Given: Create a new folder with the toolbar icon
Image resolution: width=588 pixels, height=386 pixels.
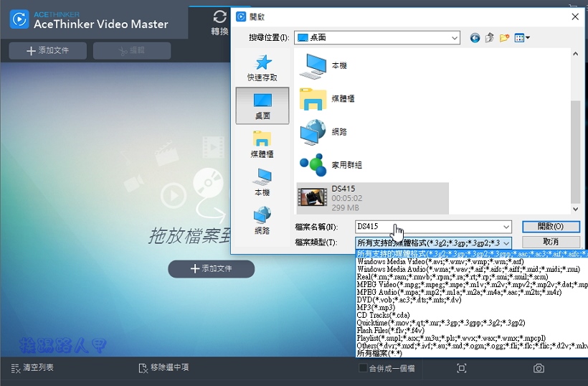Looking at the screenshot, I should tap(504, 38).
